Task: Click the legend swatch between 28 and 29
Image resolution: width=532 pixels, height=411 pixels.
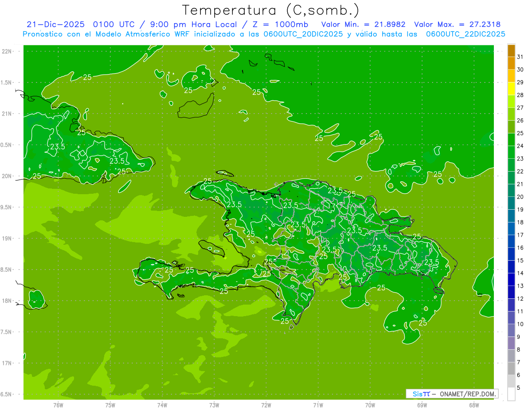Action: [511, 89]
